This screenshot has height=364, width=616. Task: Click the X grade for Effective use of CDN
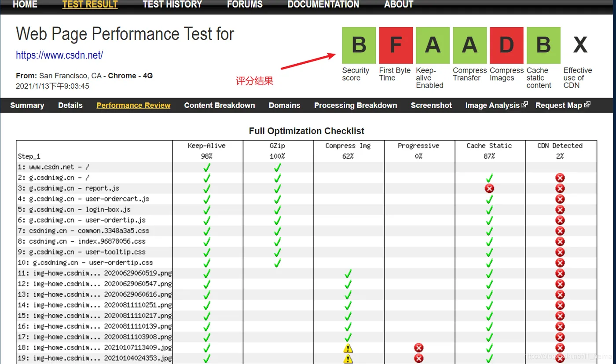[580, 45]
